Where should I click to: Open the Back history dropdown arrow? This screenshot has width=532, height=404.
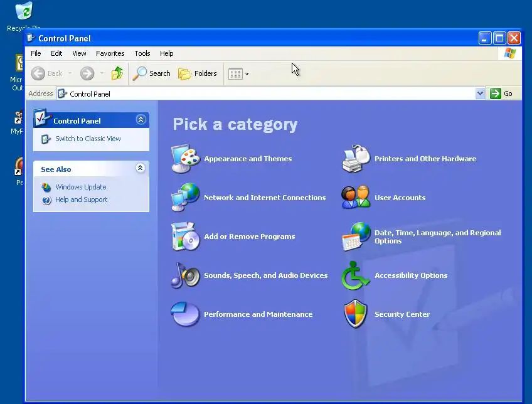click(70, 73)
